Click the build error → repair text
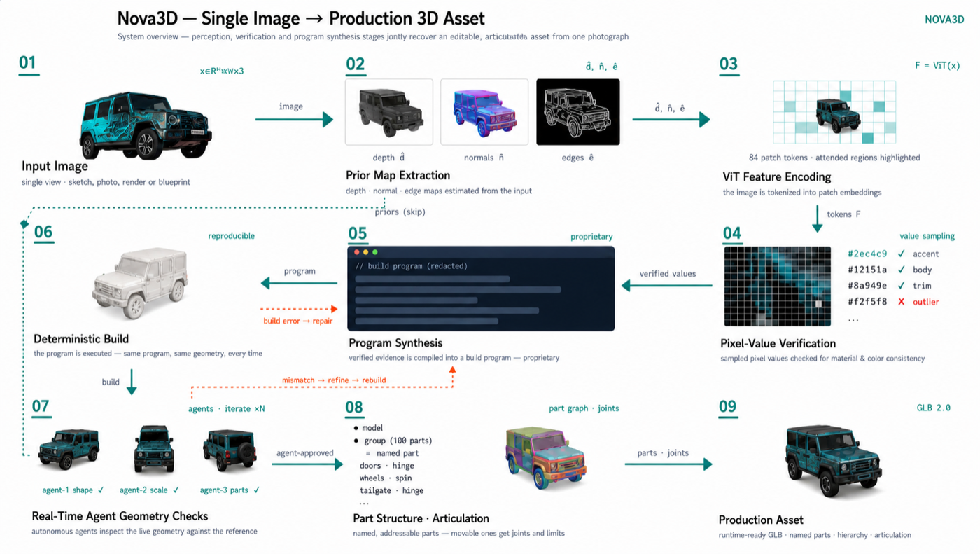This screenshot has height=554, width=980. pos(298,321)
